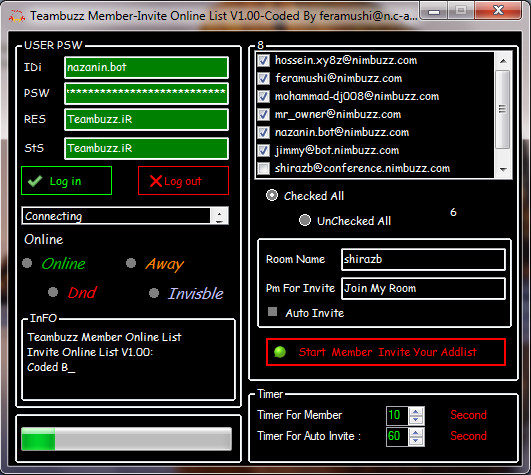Screen dimensions: 531x475
Task: Increase Timer For Auto Invite value
Action: tap(416, 432)
